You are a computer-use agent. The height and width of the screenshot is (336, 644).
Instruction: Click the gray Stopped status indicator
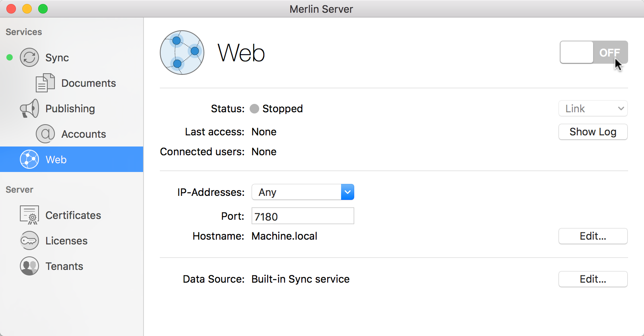(254, 109)
